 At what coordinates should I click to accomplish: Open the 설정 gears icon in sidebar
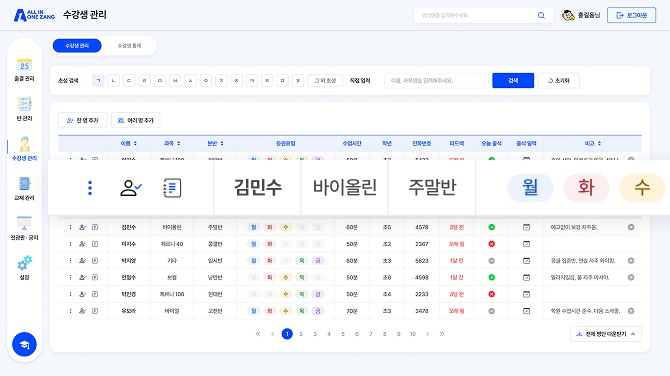pos(24,263)
